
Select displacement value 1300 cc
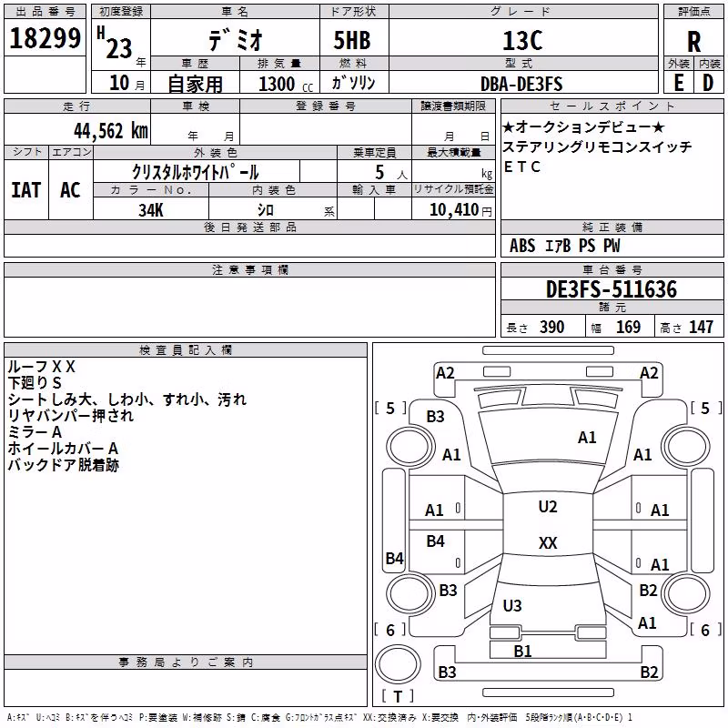point(286,84)
